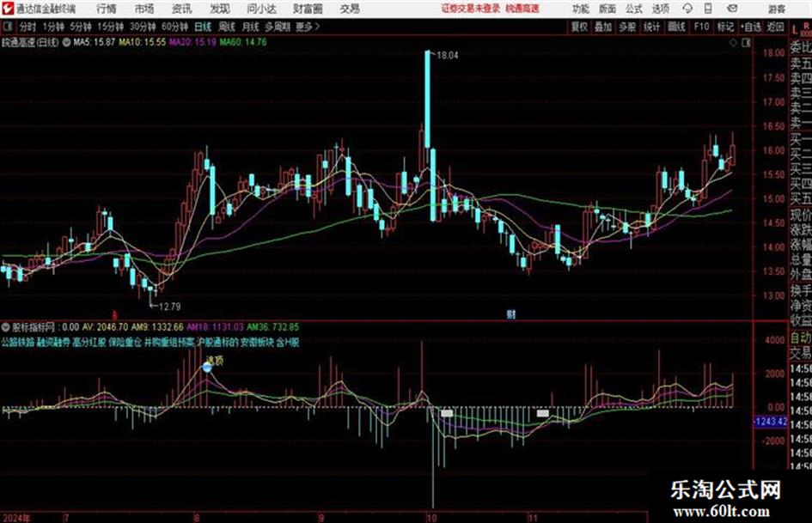Click the diamond icon at chart top-right

coord(733,43)
